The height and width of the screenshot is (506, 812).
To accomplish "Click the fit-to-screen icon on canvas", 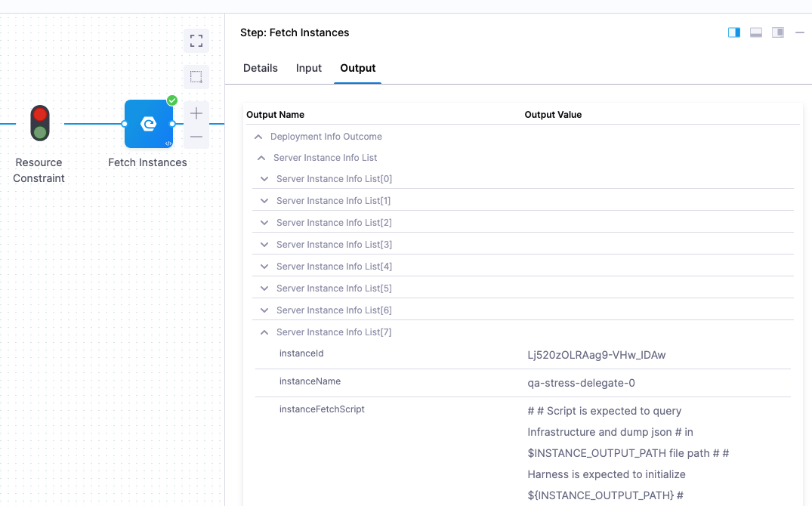I will [196, 40].
